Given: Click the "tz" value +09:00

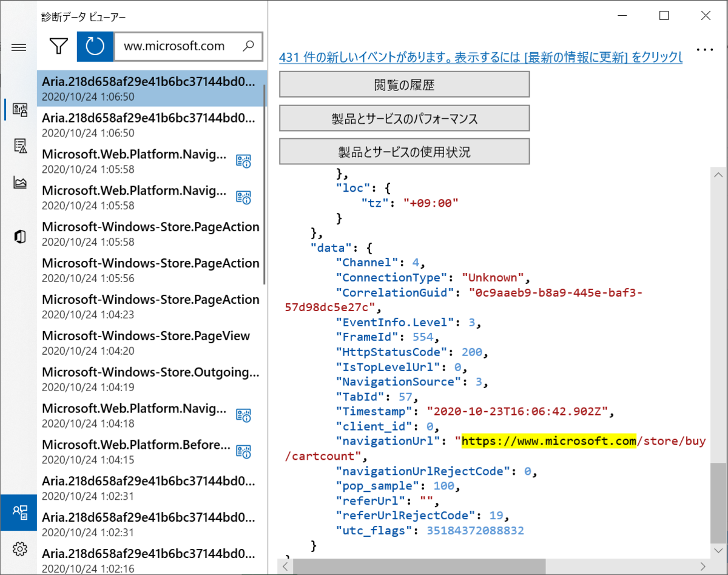Looking at the screenshot, I should (430, 203).
